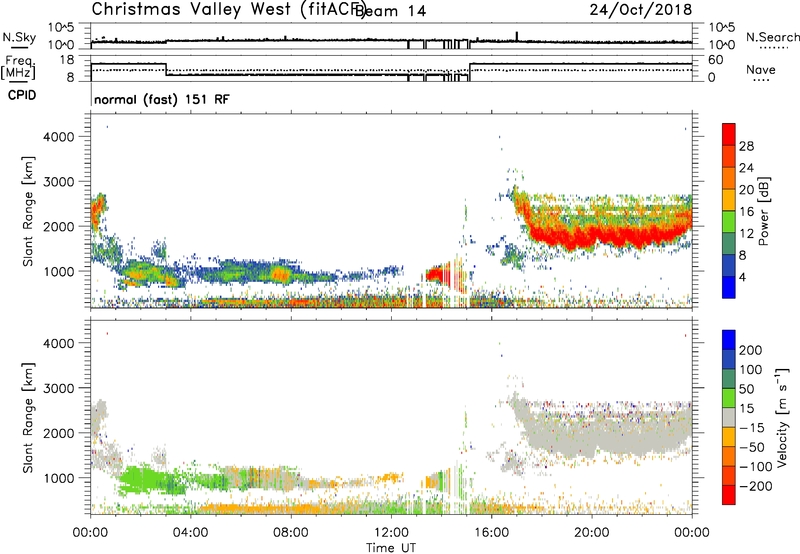
Task: Click the '-200' Velocity colorbar tick
Action: [755, 486]
